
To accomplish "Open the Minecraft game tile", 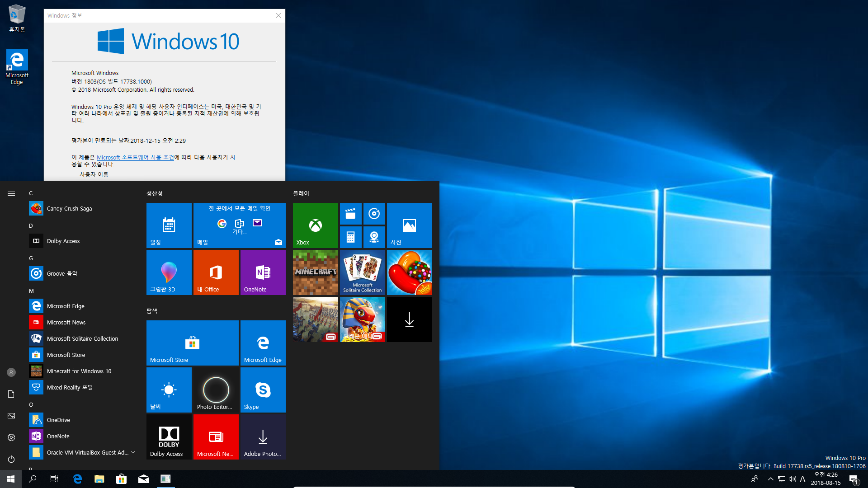I will 315,272.
